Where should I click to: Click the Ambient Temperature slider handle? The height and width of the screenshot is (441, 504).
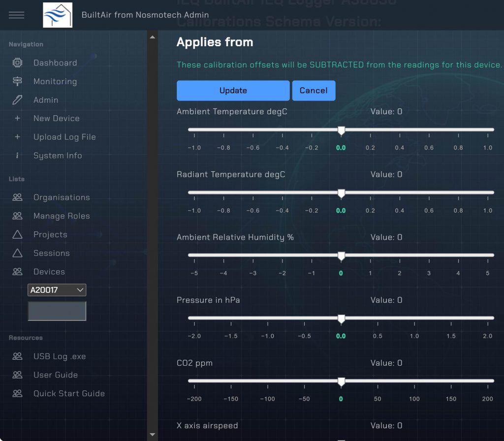(x=341, y=130)
